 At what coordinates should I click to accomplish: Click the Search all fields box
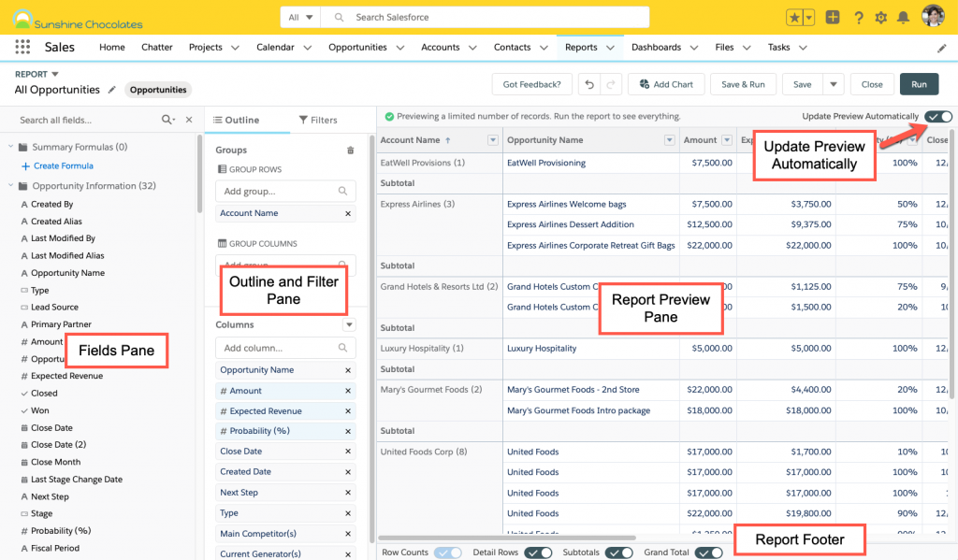point(89,120)
